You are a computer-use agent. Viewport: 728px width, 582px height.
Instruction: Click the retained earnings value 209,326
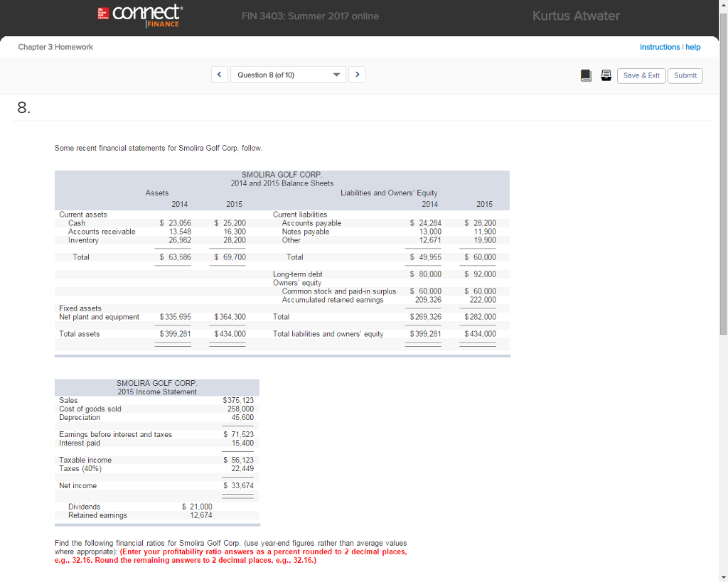[x=429, y=300]
